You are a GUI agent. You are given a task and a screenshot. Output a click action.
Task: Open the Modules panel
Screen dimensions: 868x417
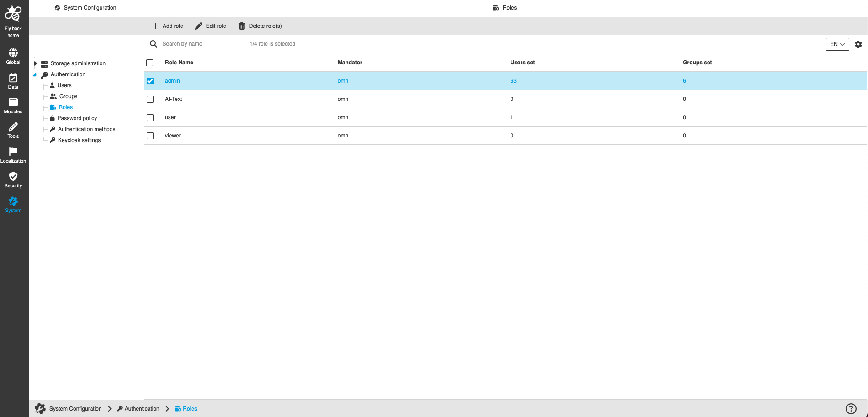pyautogui.click(x=13, y=105)
